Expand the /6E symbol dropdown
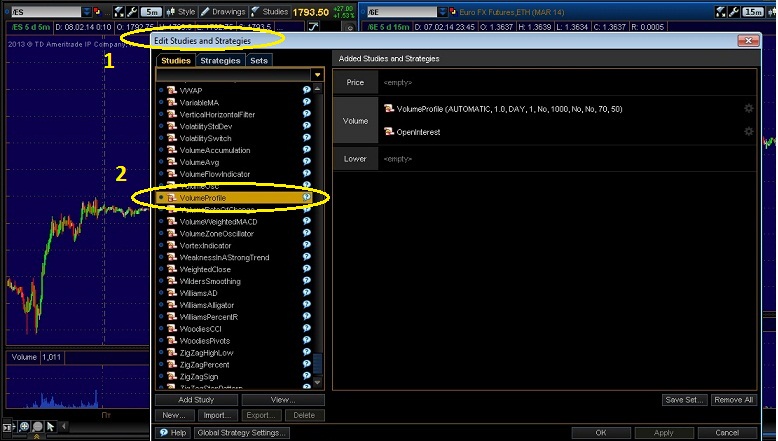The width and height of the screenshot is (778, 441). point(443,11)
